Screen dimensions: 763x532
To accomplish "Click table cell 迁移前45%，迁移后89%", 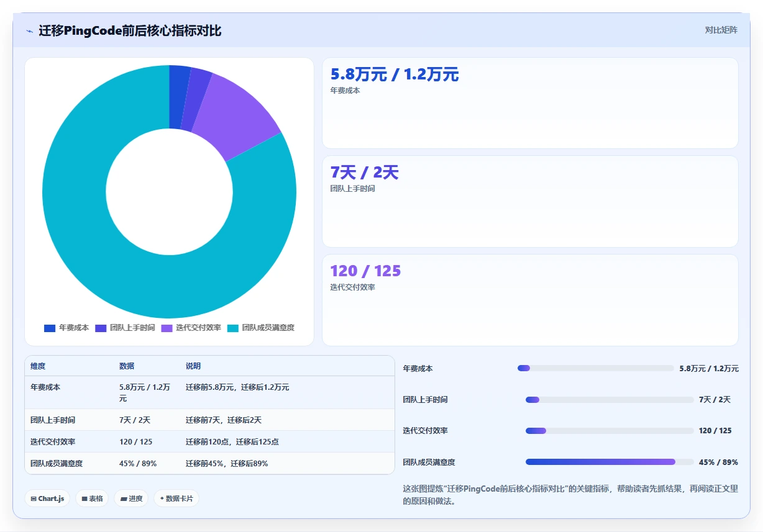I will point(227,464).
